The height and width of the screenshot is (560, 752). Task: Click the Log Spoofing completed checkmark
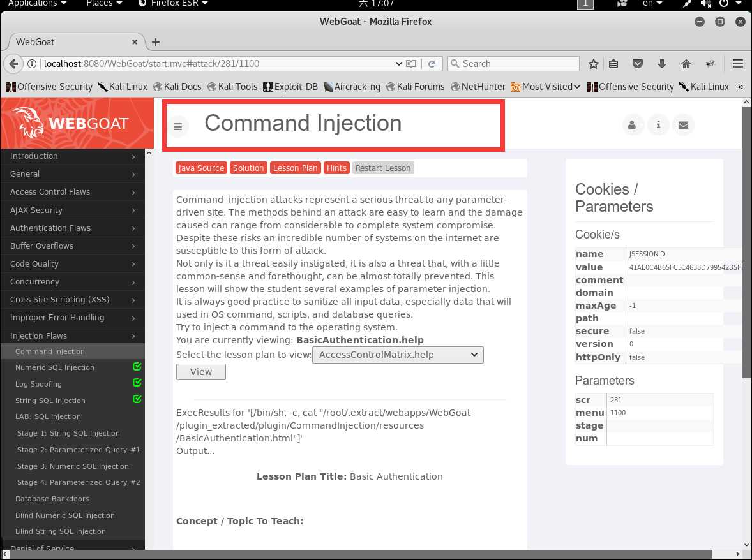tap(137, 382)
